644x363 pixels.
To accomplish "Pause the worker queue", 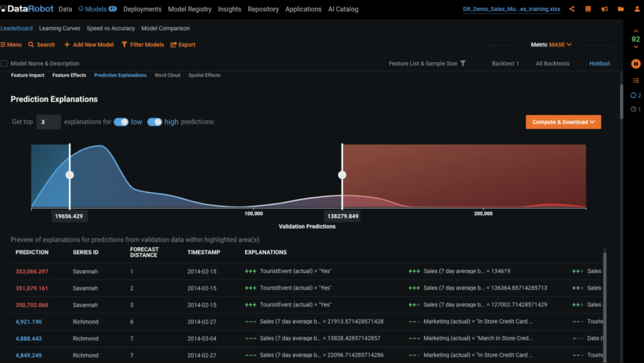I will tap(636, 64).
